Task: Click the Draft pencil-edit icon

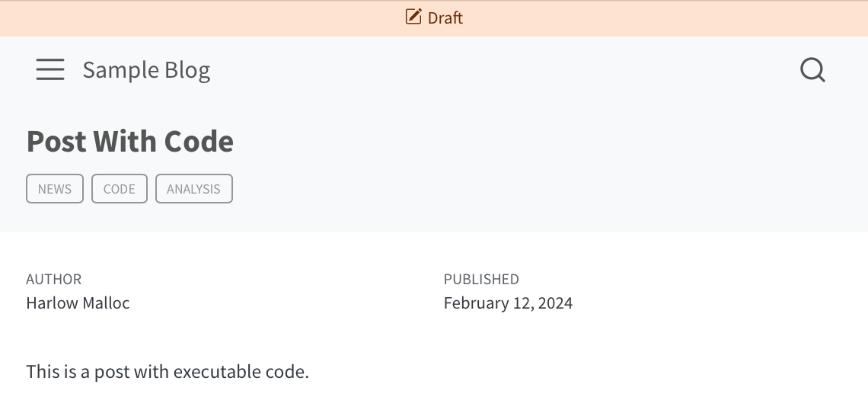Action: click(x=413, y=17)
